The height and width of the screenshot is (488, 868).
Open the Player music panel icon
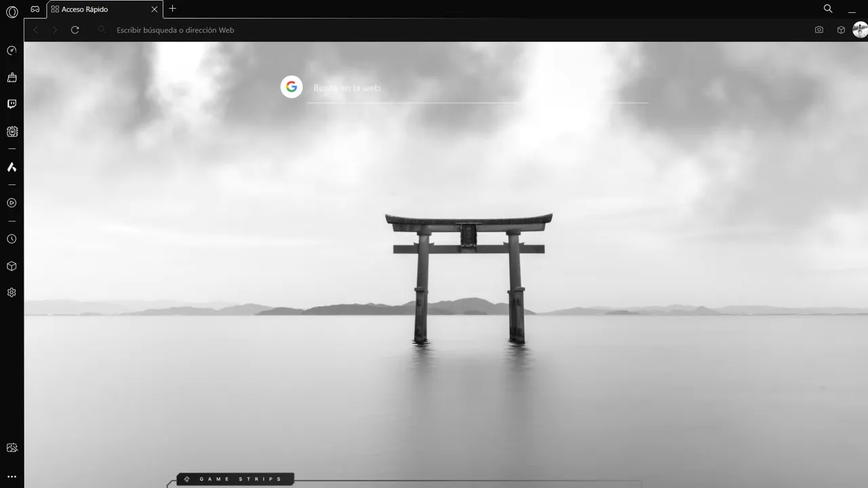tap(11, 203)
